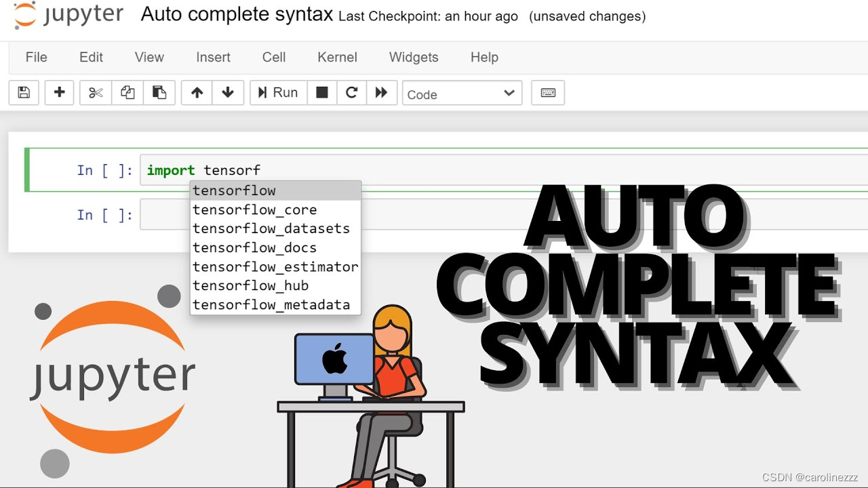Image resolution: width=868 pixels, height=488 pixels.
Task: Select tensorflow_datasets from autocomplete list
Action: (271, 228)
